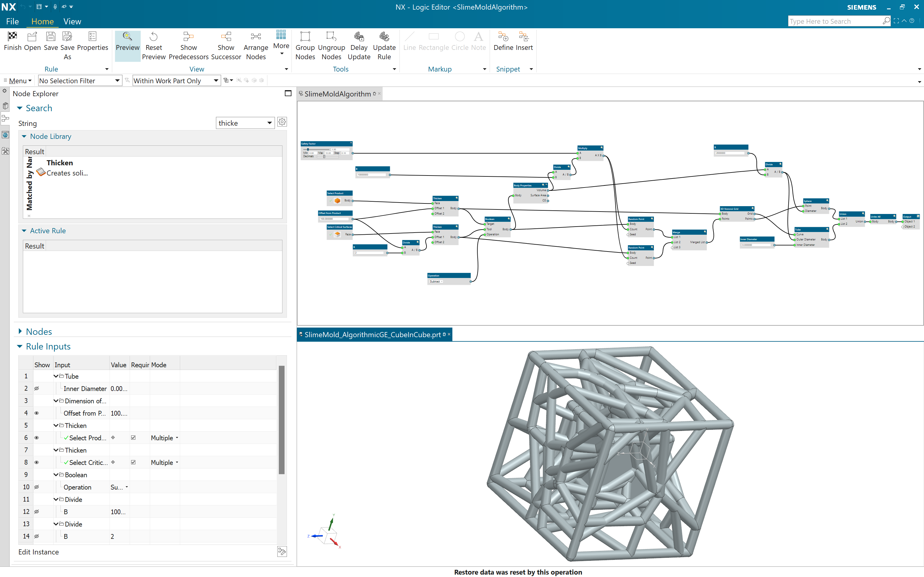Show Predecessors of the selected node
Image resolution: width=924 pixels, height=577 pixels.
pos(188,37)
